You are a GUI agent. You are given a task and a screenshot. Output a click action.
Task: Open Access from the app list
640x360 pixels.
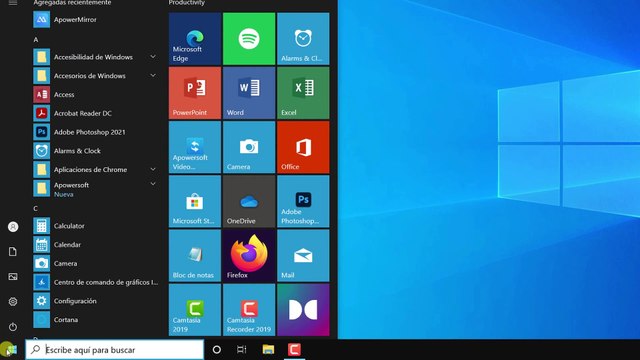pyautogui.click(x=96, y=95)
